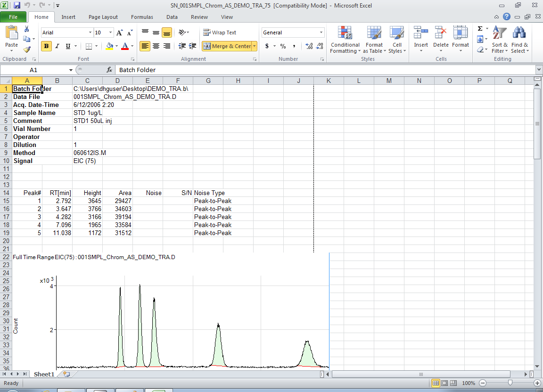Screen dimensions: 543x392
Task: Toggle Wrap Text
Action: point(220,33)
